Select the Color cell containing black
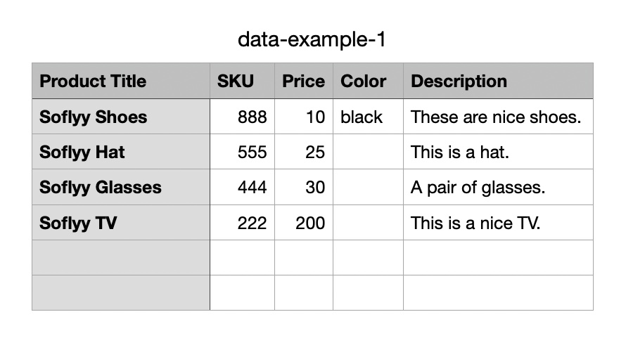The height and width of the screenshot is (364, 626). 368,117
